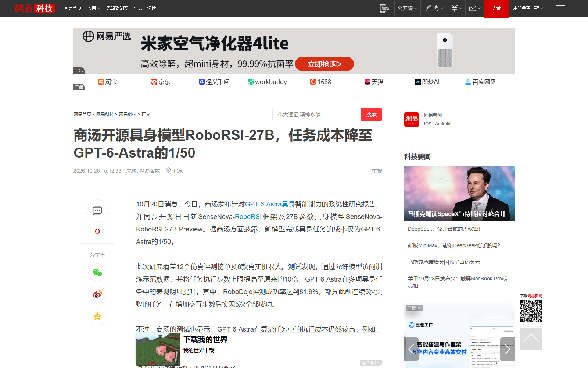Click the 举报 report link
This screenshot has height=368, width=588.
click(377, 171)
